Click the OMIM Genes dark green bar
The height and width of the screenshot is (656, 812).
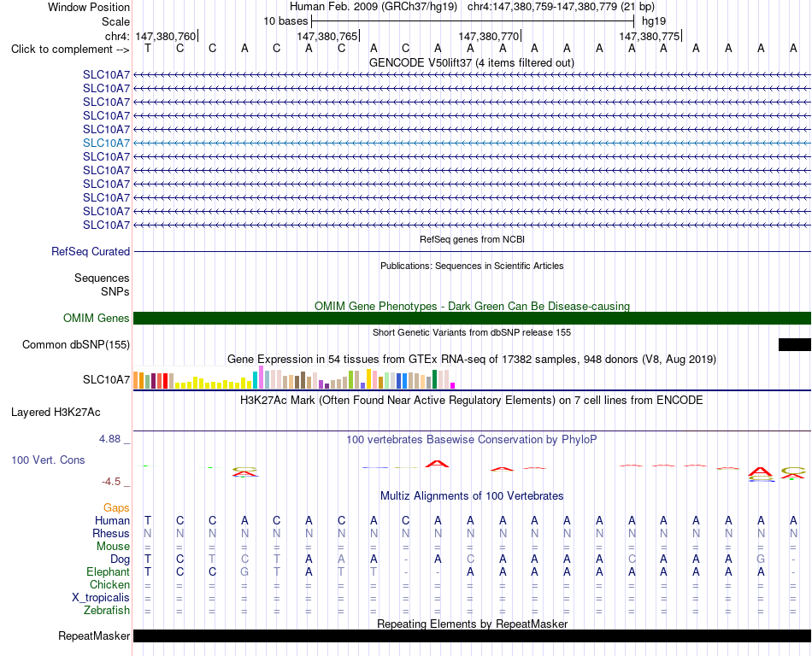click(x=472, y=318)
